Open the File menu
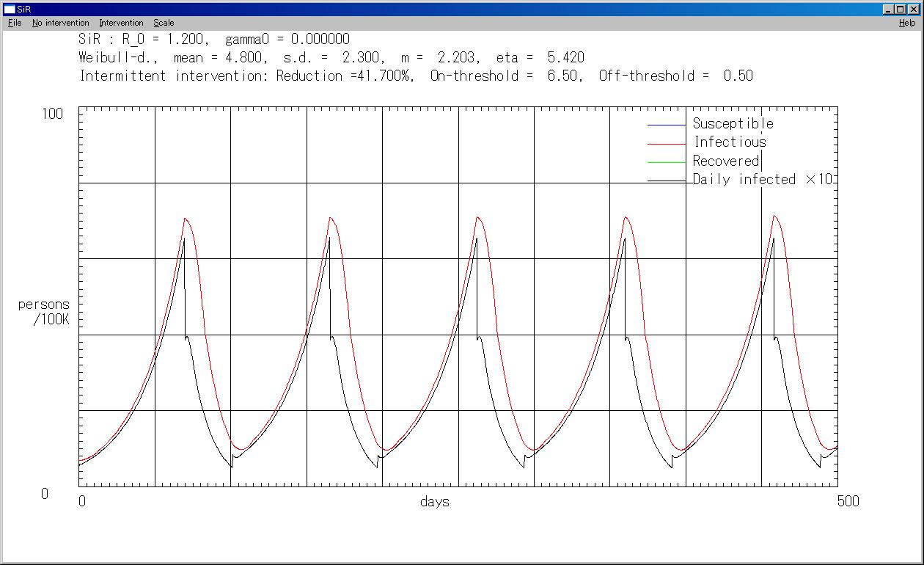This screenshot has width=924, height=565. tap(15, 23)
